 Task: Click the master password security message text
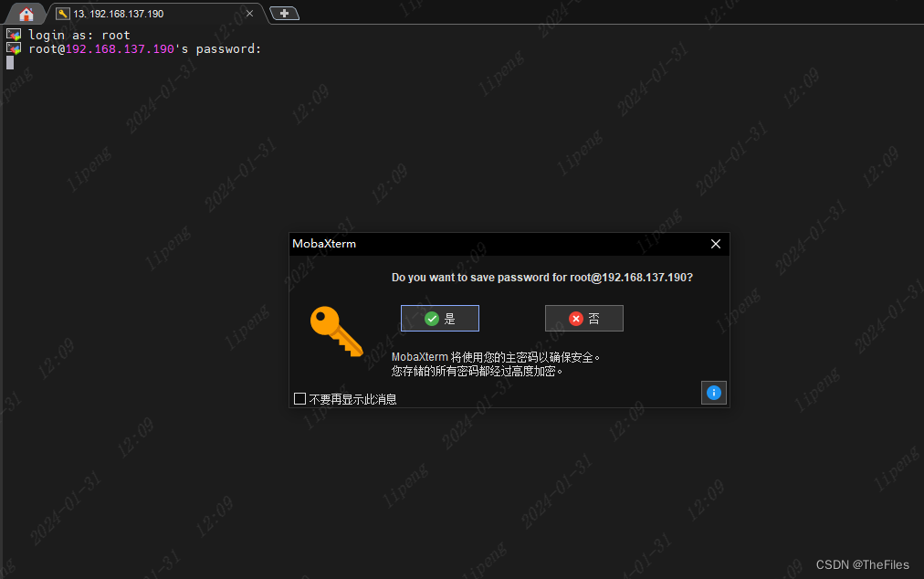[496, 363]
